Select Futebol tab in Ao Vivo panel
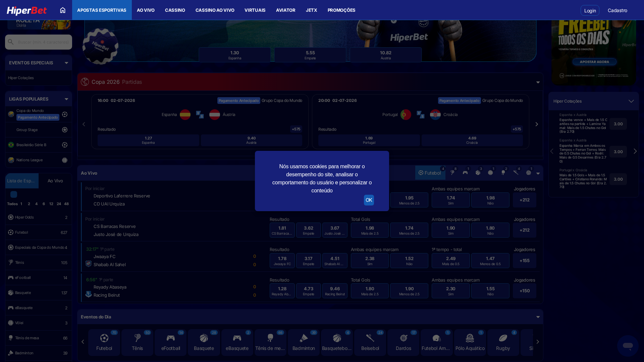 tap(430, 173)
